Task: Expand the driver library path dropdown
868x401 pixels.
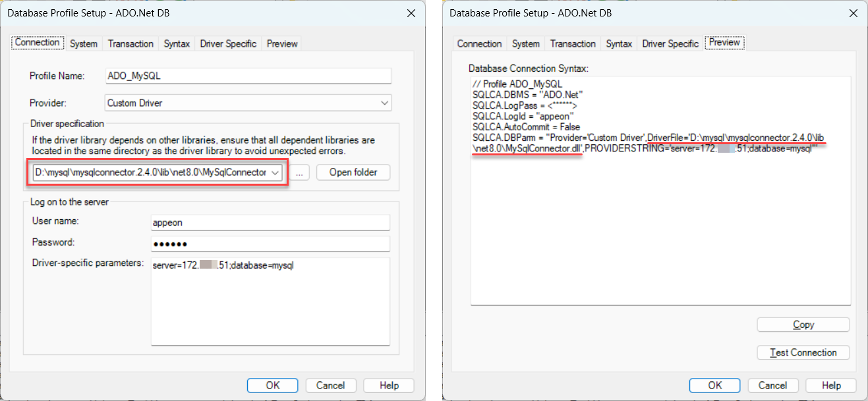Action: click(275, 173)
